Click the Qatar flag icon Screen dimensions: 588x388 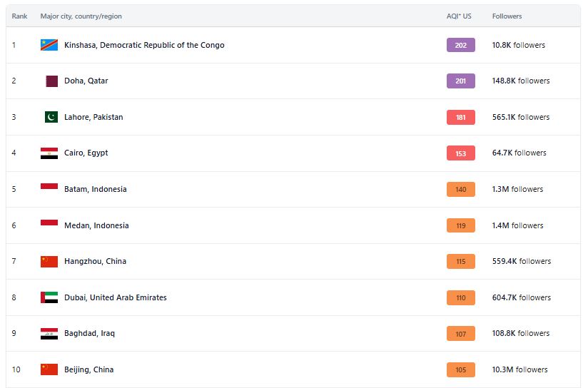[51, 81]
